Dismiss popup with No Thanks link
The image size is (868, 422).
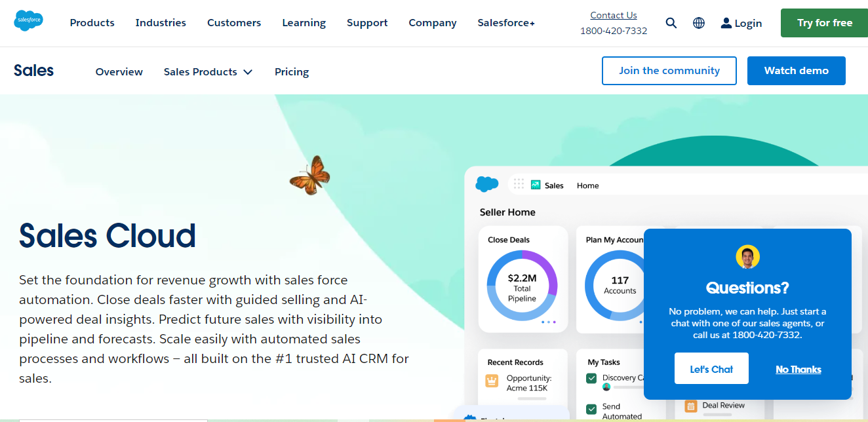pos(799,370)
